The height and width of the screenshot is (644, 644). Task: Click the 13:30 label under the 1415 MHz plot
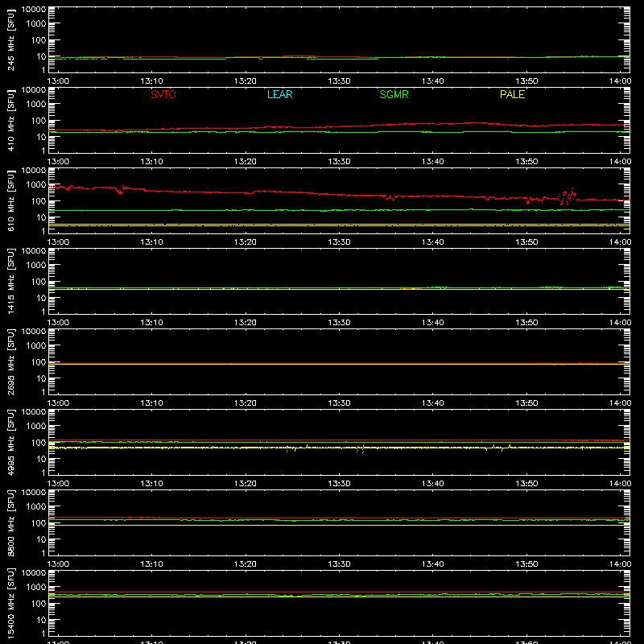[x=339, y=323]
